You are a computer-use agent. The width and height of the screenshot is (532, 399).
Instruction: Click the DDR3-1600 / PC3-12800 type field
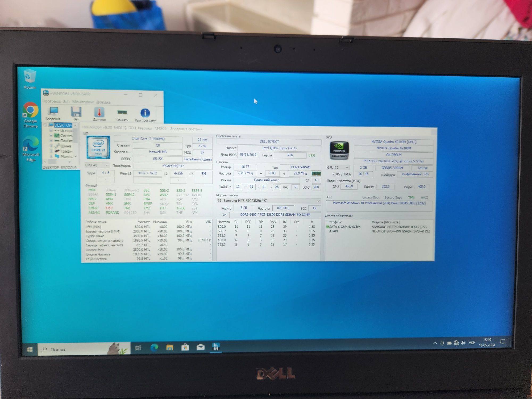275,215
